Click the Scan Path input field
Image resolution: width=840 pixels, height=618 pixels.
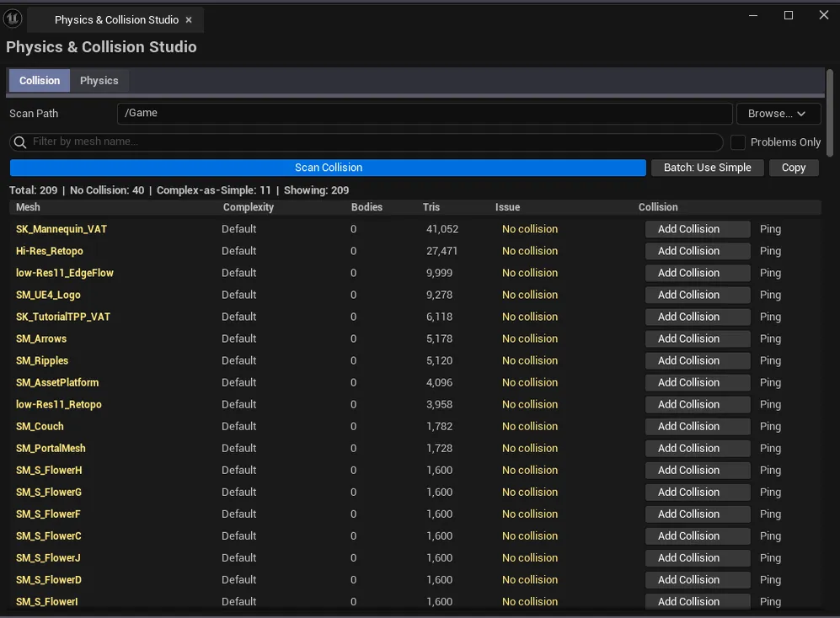(x=425, y=114)
